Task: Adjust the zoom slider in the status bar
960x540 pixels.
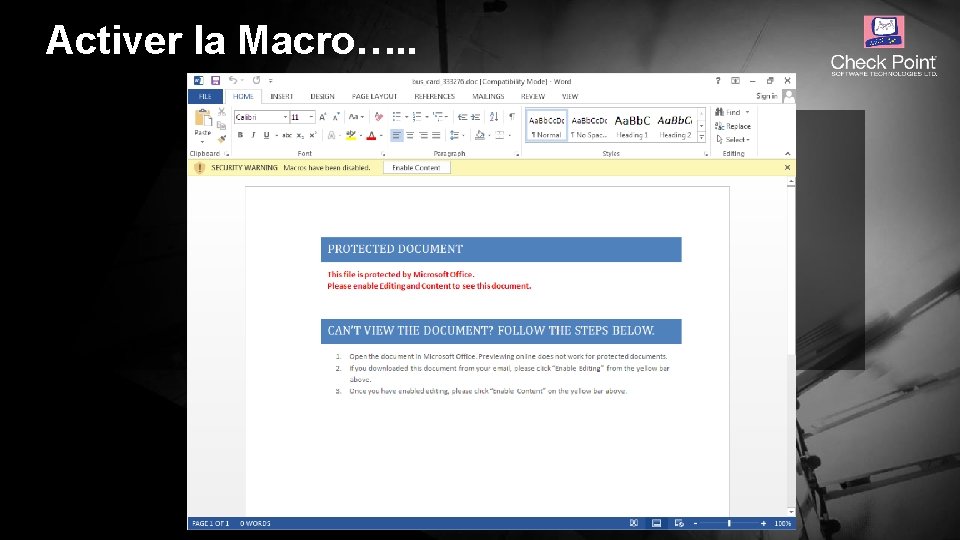Action: (x=729, y=523)
